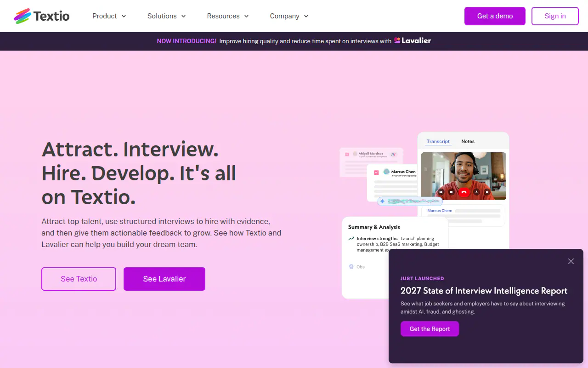The height and width of the screenshot is (368, 588).
Task: Click the Get a demo button
Action: click(495, 16)
